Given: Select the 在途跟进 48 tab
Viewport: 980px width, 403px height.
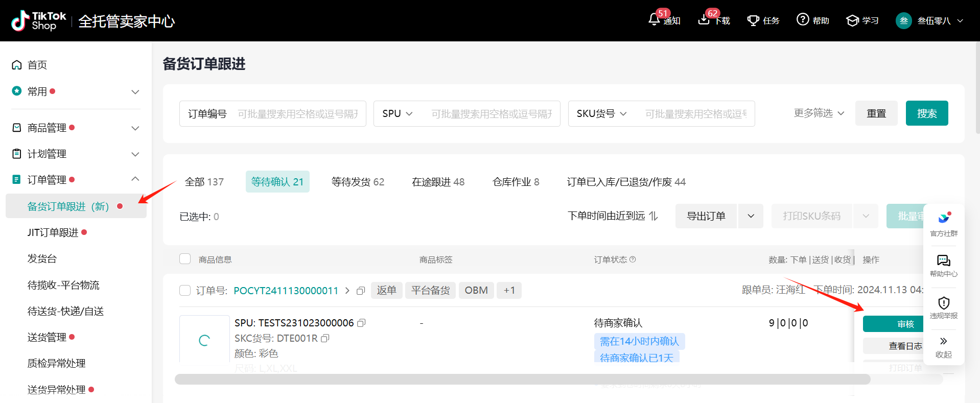Looking at the screenshot, I should pyautogui.click(x=438, y=182).
